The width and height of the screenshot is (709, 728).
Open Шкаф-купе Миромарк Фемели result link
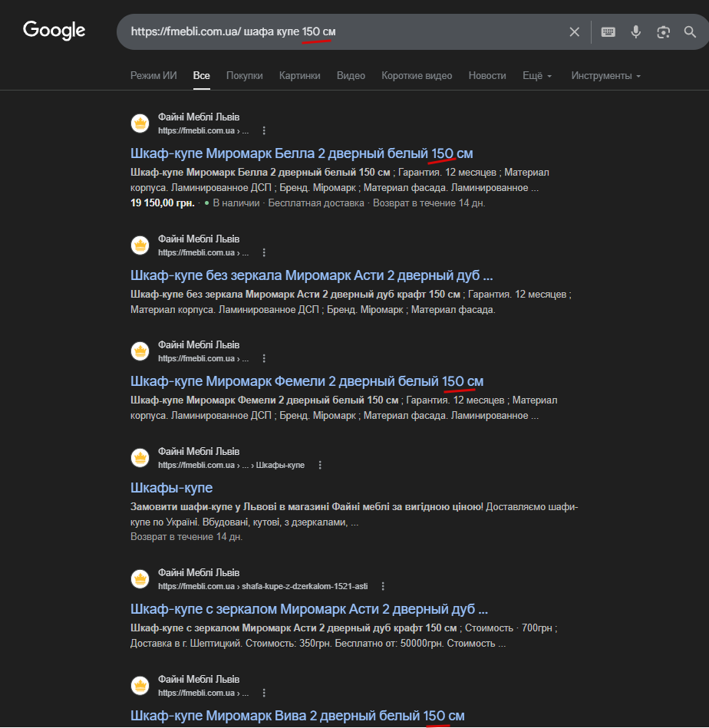(x=307, y=381)
